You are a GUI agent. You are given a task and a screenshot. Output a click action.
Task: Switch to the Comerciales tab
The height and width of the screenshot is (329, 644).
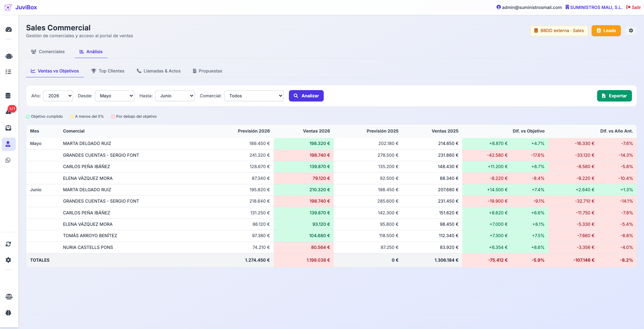[x=48, y=52]
